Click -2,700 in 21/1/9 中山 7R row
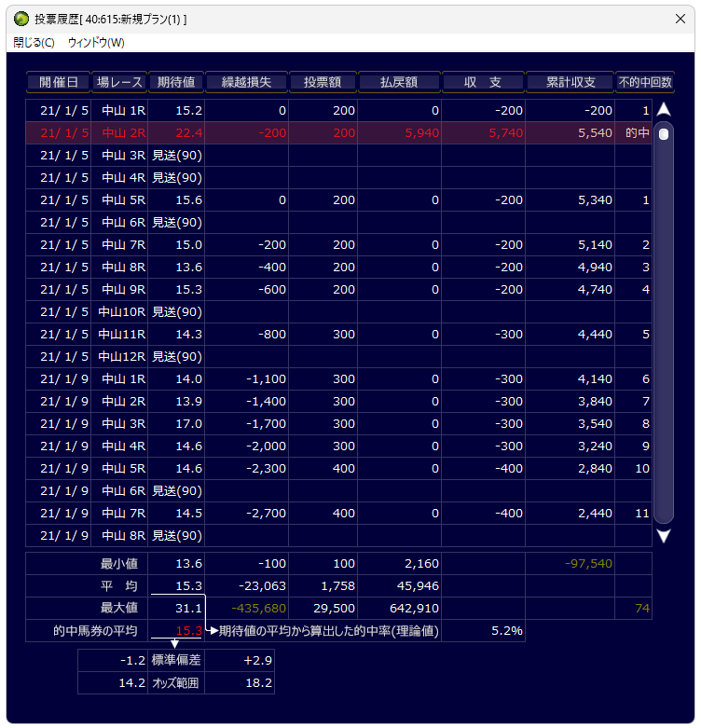 point(266,513)
